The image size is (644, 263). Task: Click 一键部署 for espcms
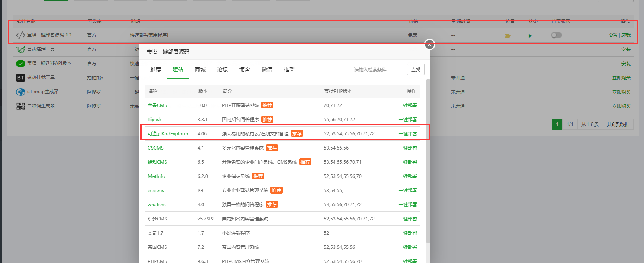(408, 191)
